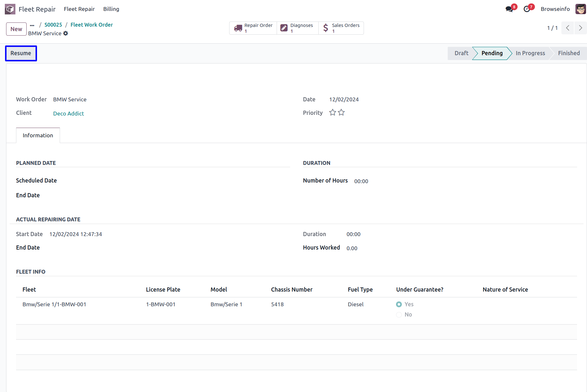Click the Resume button
The image size is (587, 392).
(x=21, y=53)
